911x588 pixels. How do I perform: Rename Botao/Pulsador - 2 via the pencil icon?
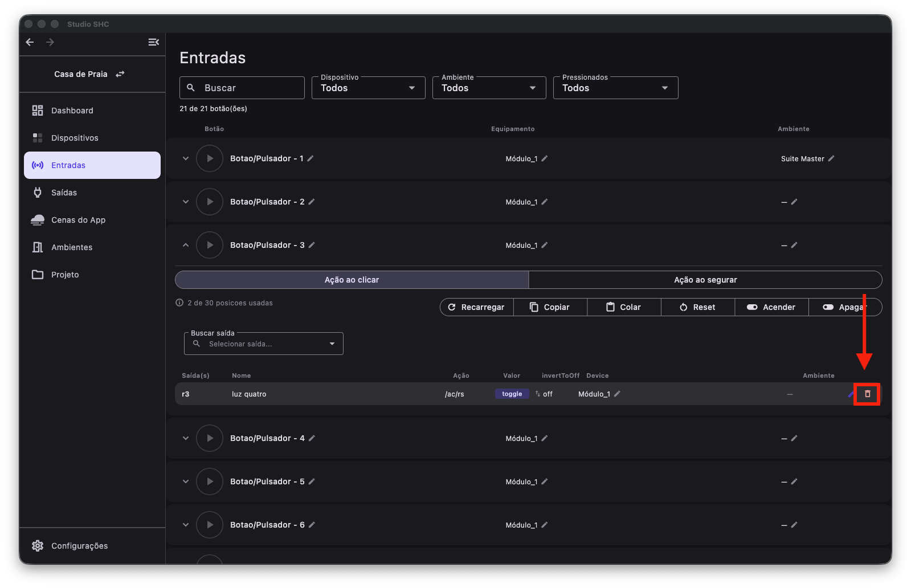pyautogui.click(x=312, y=202)
